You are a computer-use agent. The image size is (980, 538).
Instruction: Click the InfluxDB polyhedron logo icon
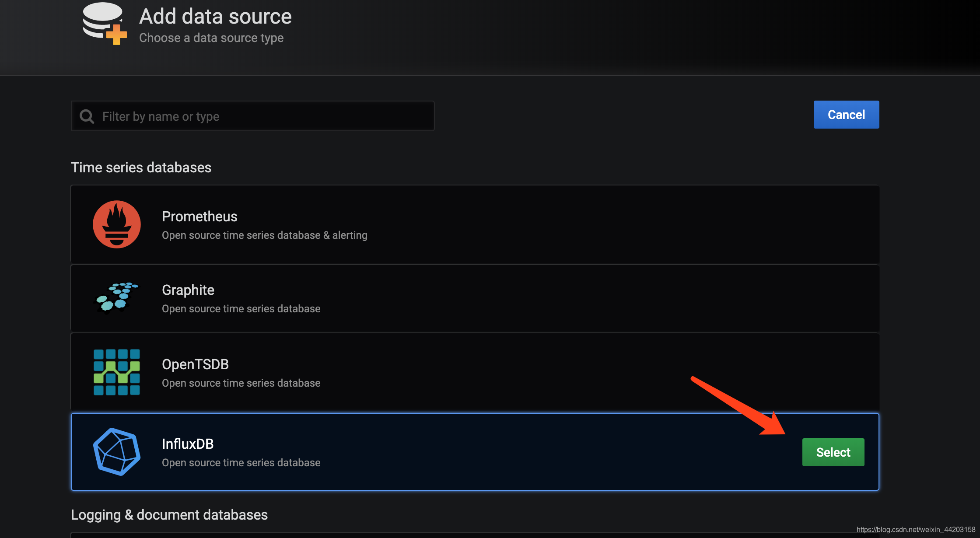click(117, 452)
